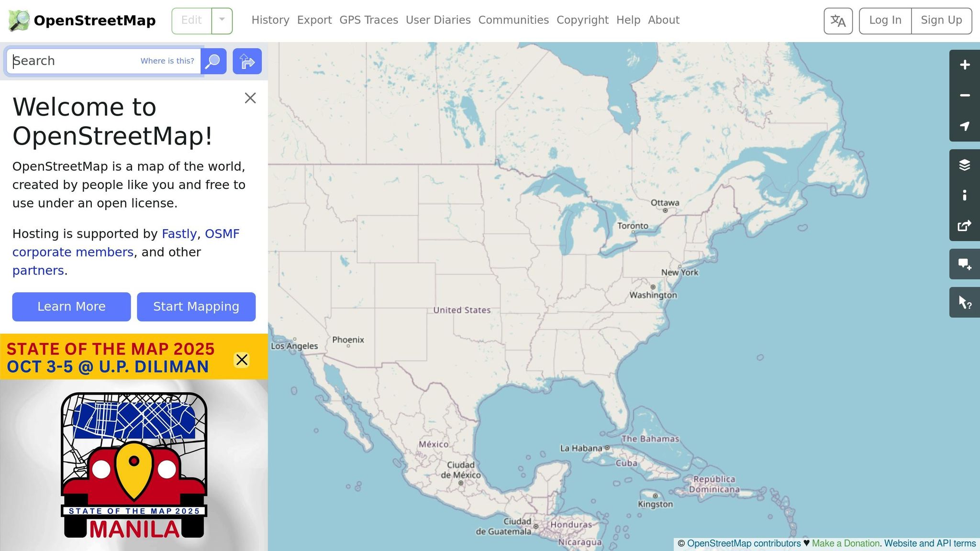Click the Log In button
Viewport: 980px width, 551px height.
tap(885, 21)
